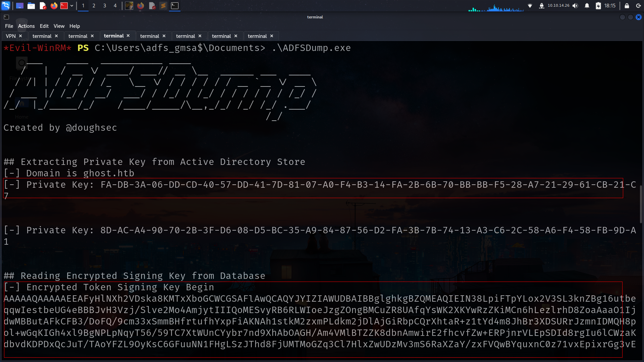This screenshot has height=362, width=644.
Task: Click the VPN connection lock icon
Action: (541, 6)
